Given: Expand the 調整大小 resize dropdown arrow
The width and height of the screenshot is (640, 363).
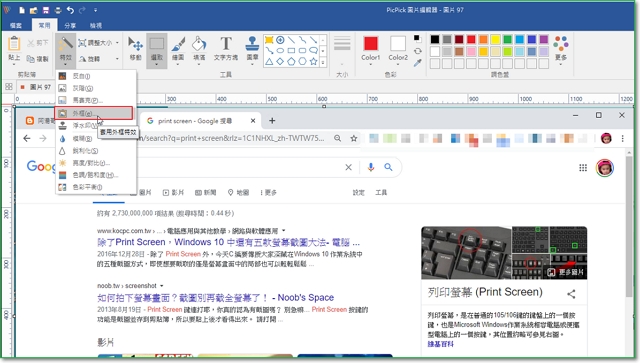Looking at the screenshot, I should [117, 43].
